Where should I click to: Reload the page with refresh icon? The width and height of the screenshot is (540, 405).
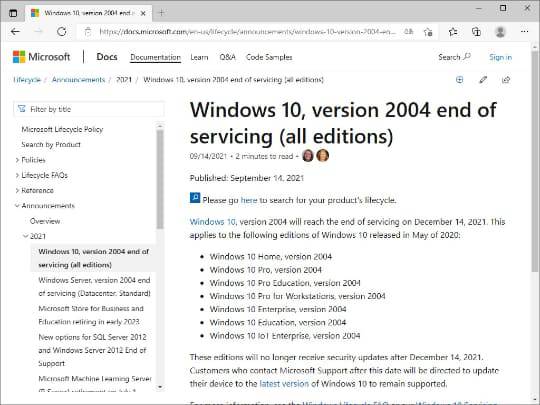(x=62, y=32)
